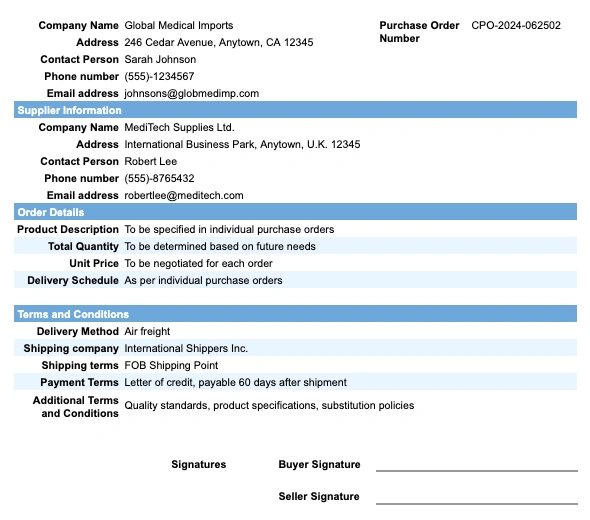The height and width of the screenshot is (520, 590).
Task: Click the 'Buyer Signature' label
Action: 319,464
